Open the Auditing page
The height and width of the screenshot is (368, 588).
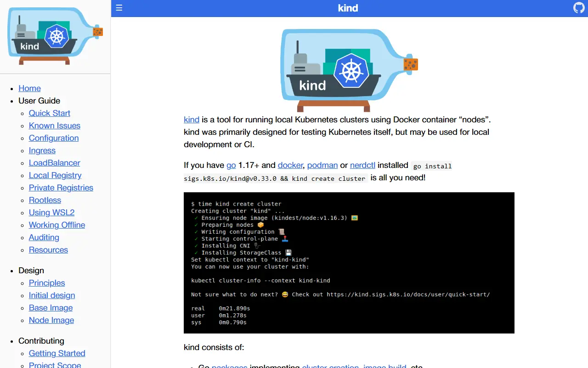[44, 237]
